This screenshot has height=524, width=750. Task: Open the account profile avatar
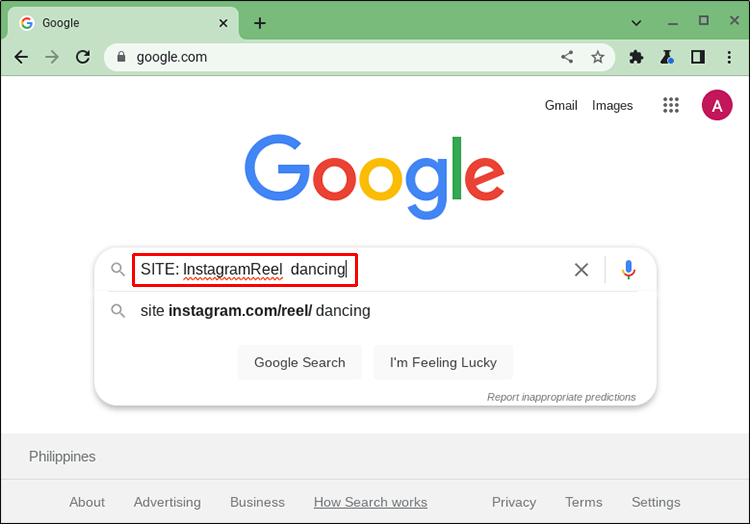717,105
